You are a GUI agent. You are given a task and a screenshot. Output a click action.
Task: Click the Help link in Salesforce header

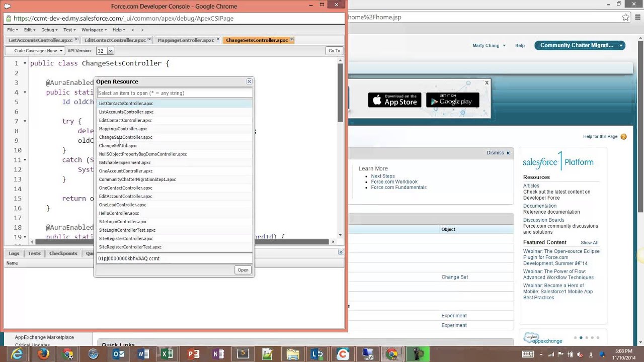coord(520,46)
